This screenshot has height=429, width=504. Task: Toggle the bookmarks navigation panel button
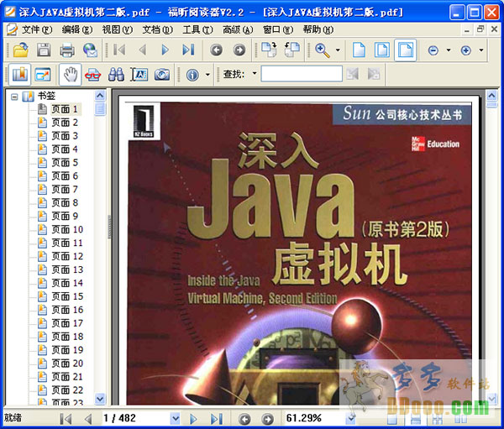point(20,75)
